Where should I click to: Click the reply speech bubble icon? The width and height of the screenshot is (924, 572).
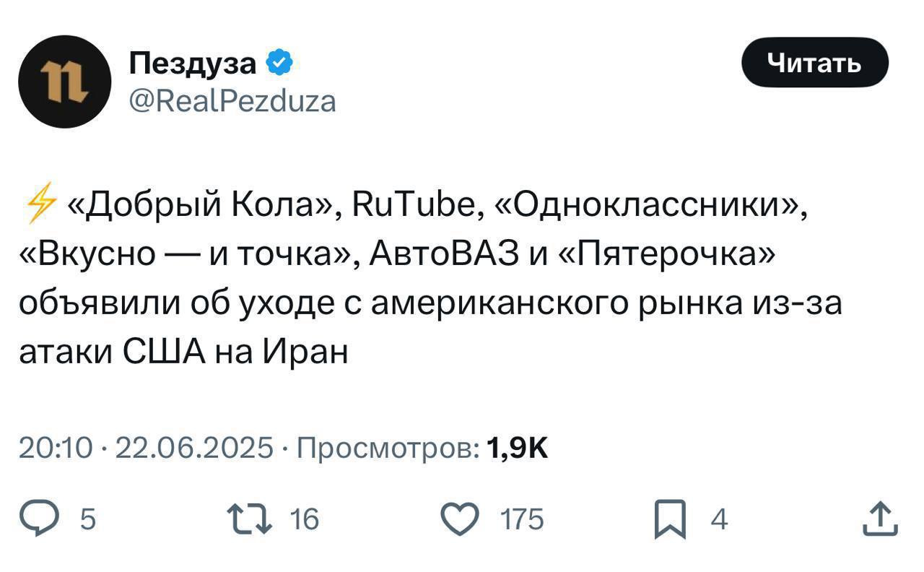pos(53,519)
